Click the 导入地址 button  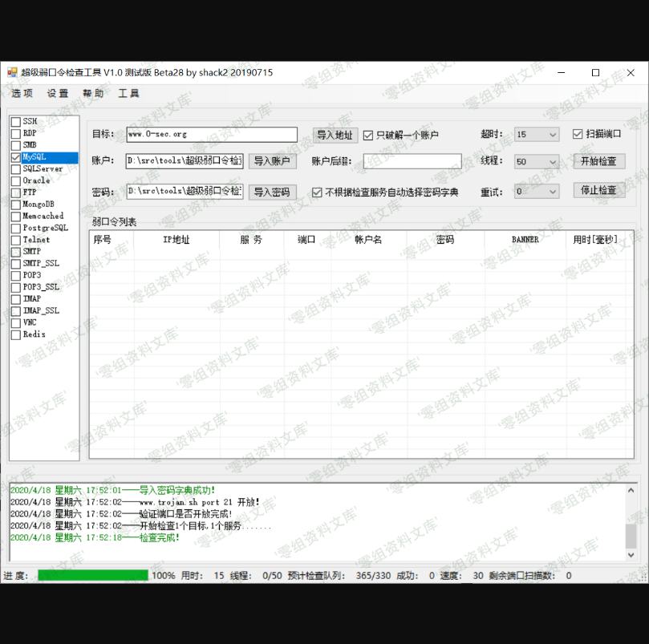click(x=335, y=136)
